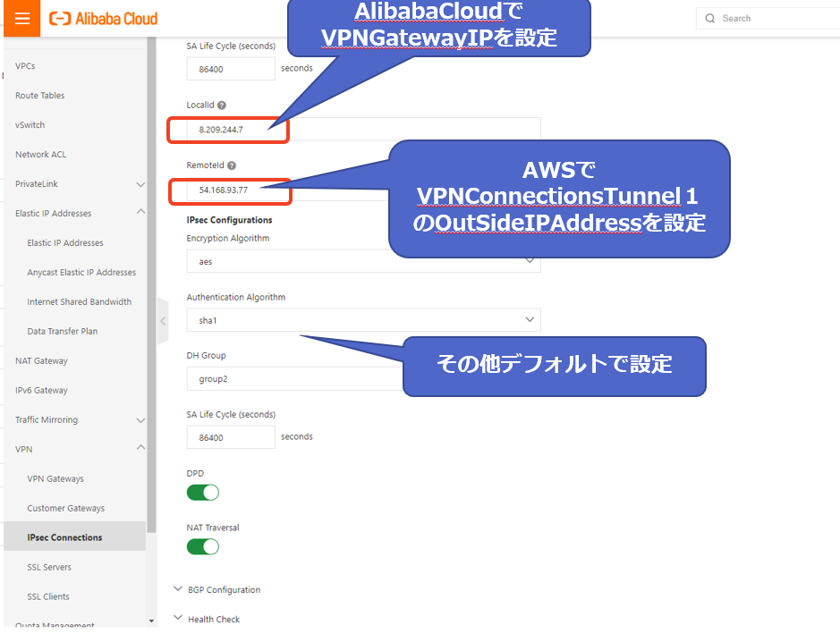Go to IPv6 Gateway page
Viewport: 840px width, 634px height.
pyautogui.click(x=41, y=391)
